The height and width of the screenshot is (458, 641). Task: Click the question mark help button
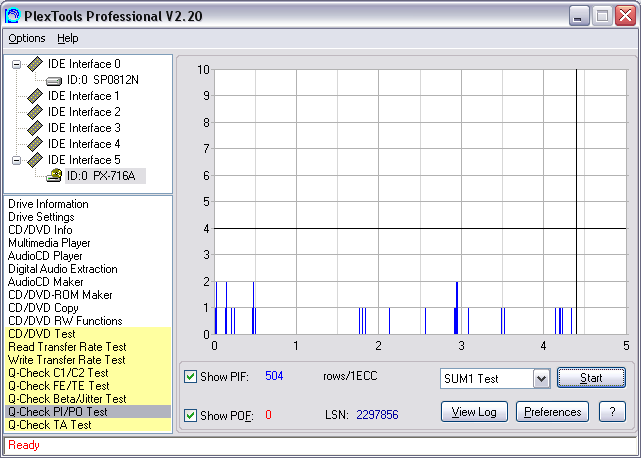pyautogui.click(x=612, y=412)
